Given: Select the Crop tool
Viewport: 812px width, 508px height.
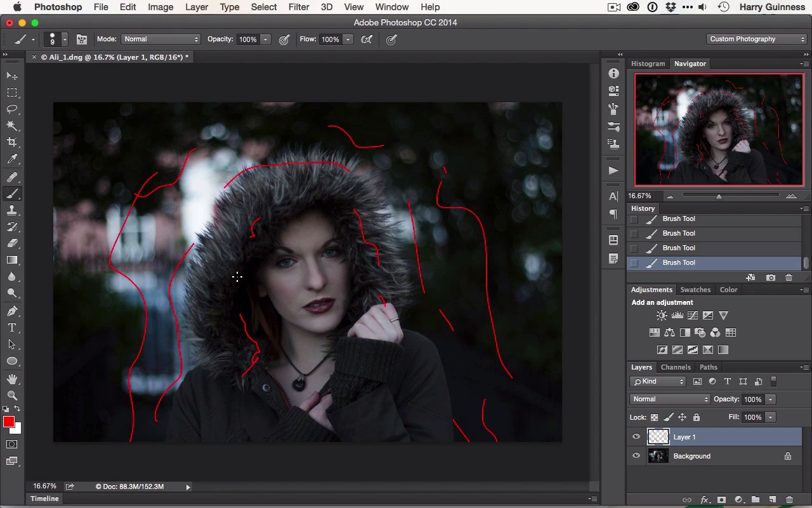Looking at the screenshot, I should [x=12, y=142].
